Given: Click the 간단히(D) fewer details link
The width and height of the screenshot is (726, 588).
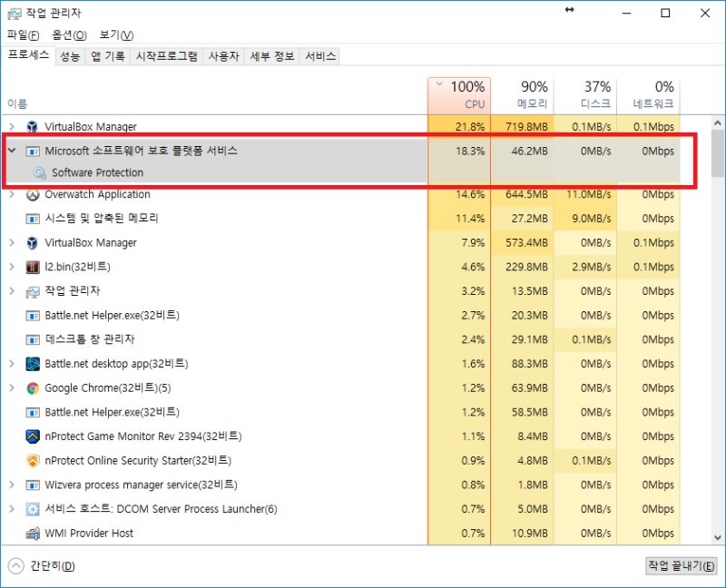Looking at the screenshot, I should point(53,566).
